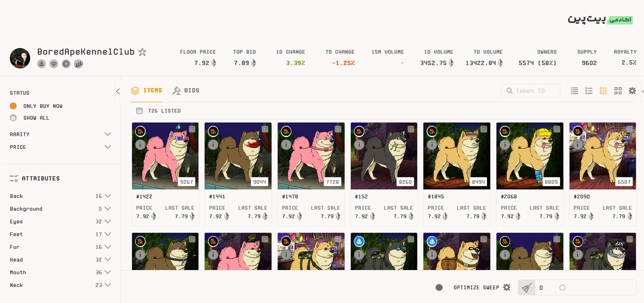Expand the right side panel arrow
644x303 pixels.
(x=642, y=91)
